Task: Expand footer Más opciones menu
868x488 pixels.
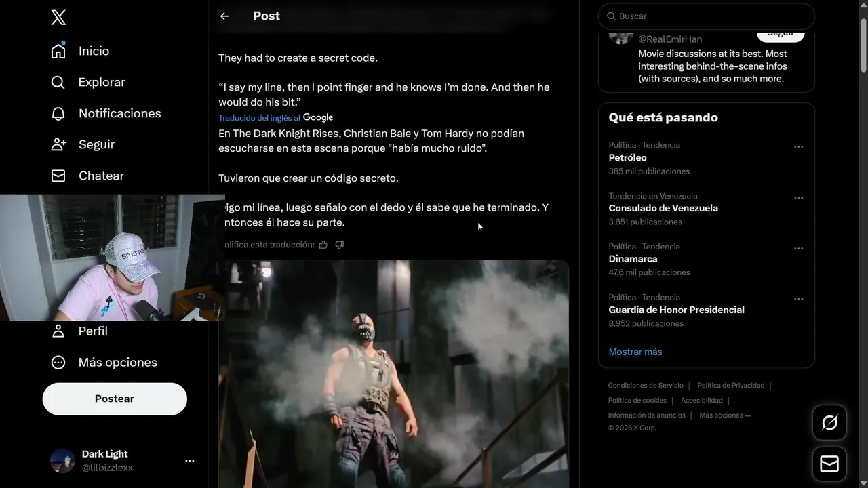Action: (725, 415)
